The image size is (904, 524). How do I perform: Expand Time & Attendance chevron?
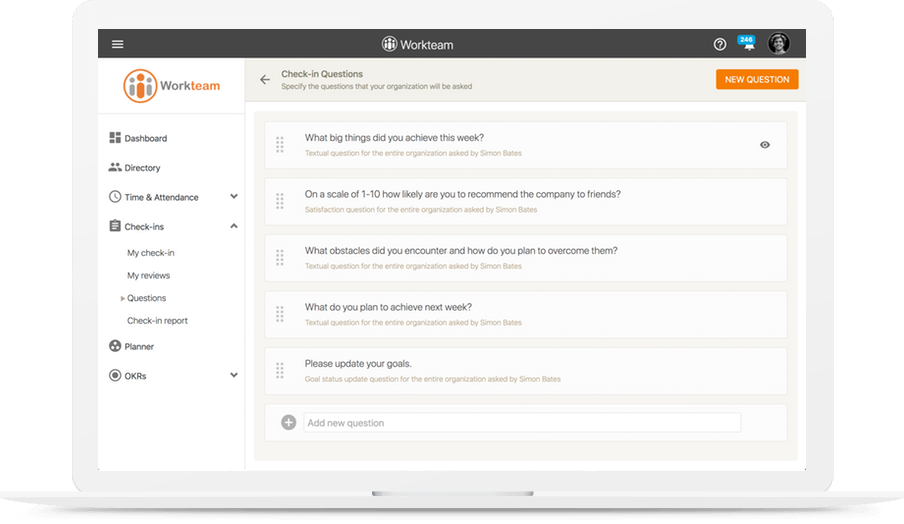(233, 197)
